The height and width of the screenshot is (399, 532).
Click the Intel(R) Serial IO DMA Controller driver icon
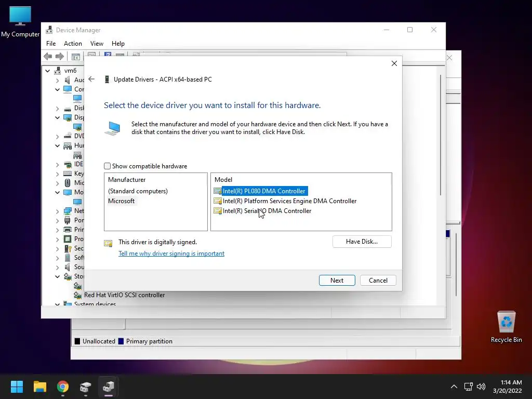click(x=218, y=211)
